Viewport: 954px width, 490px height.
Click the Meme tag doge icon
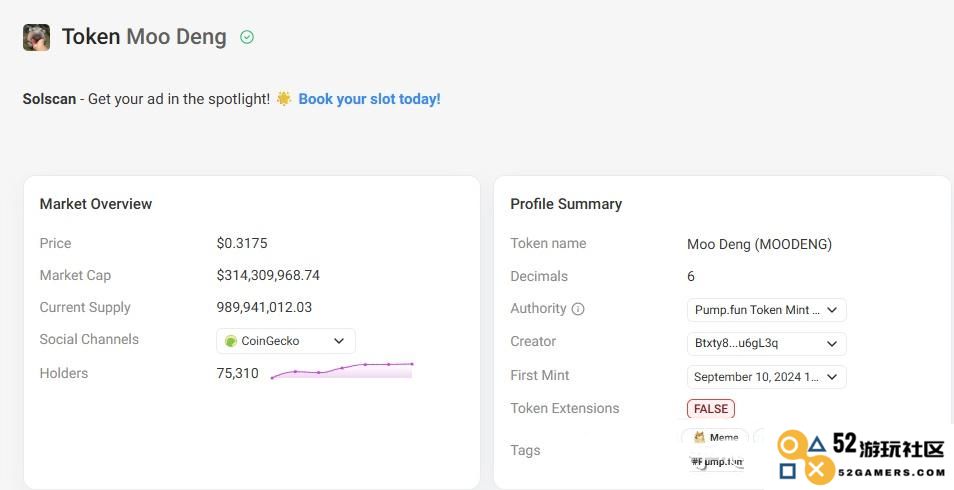pyautogui.click(x=699, y=437)
